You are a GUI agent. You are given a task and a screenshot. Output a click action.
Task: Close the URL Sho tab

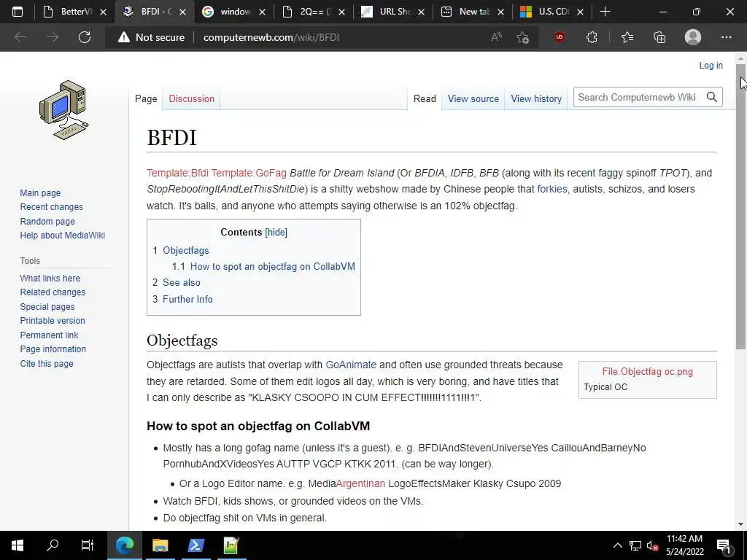421,12
